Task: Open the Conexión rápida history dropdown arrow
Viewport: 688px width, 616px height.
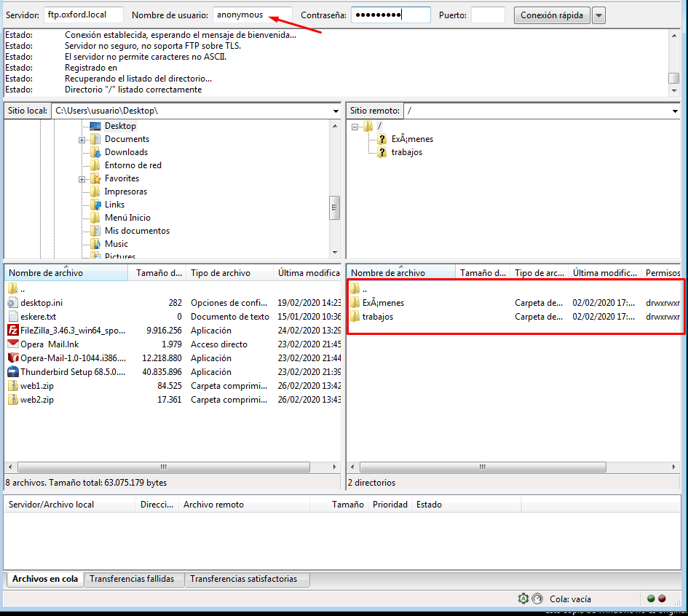Action: coord(598,15)
